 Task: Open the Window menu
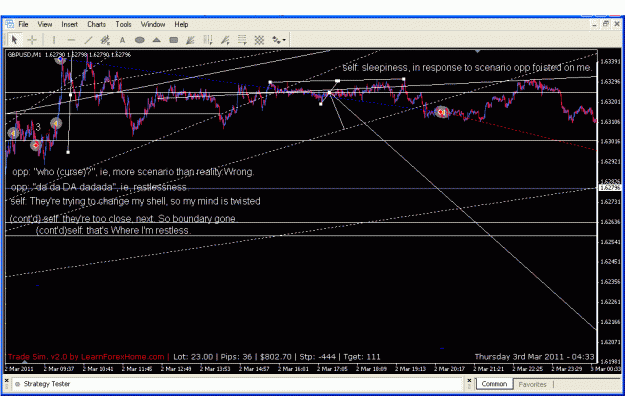click(x=153, y=24)
